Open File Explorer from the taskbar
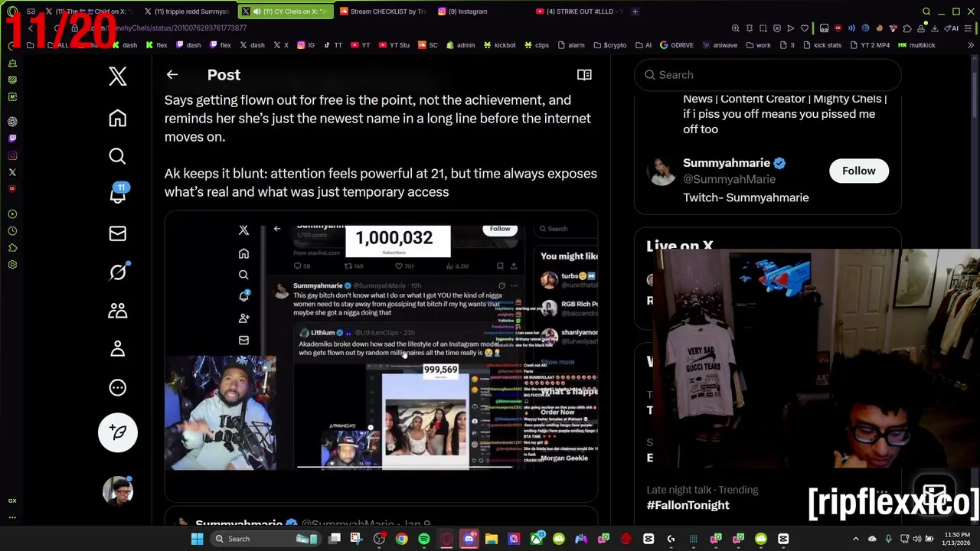 pos(492,539)
